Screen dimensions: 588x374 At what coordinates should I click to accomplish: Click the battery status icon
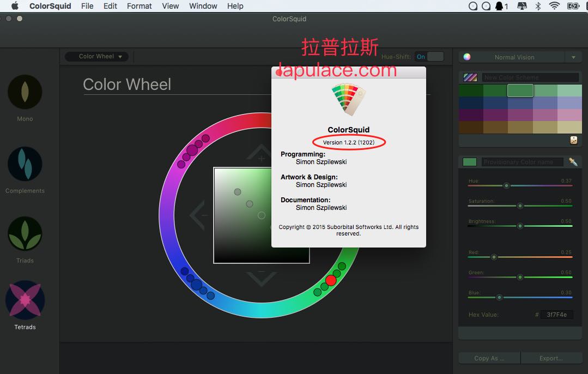573,6
